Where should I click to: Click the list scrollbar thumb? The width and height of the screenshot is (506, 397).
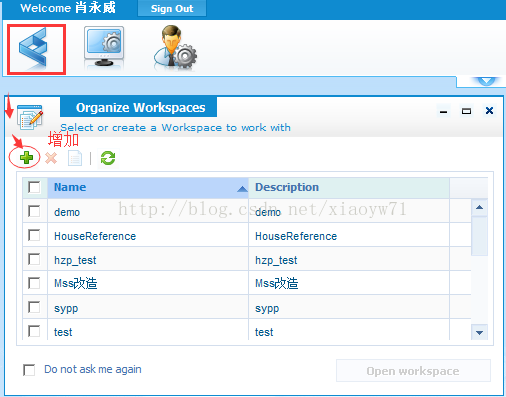(x=479, y=236)
